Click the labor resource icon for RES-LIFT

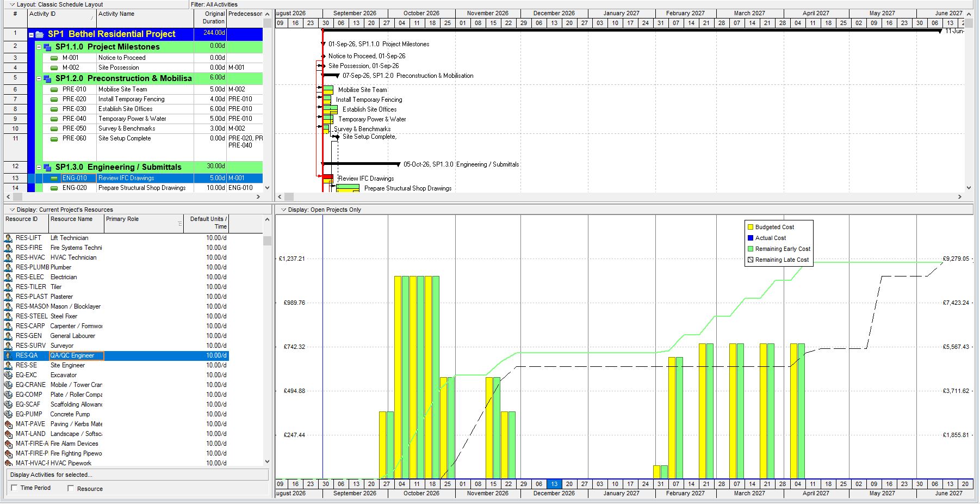click(x=8, y=238)
